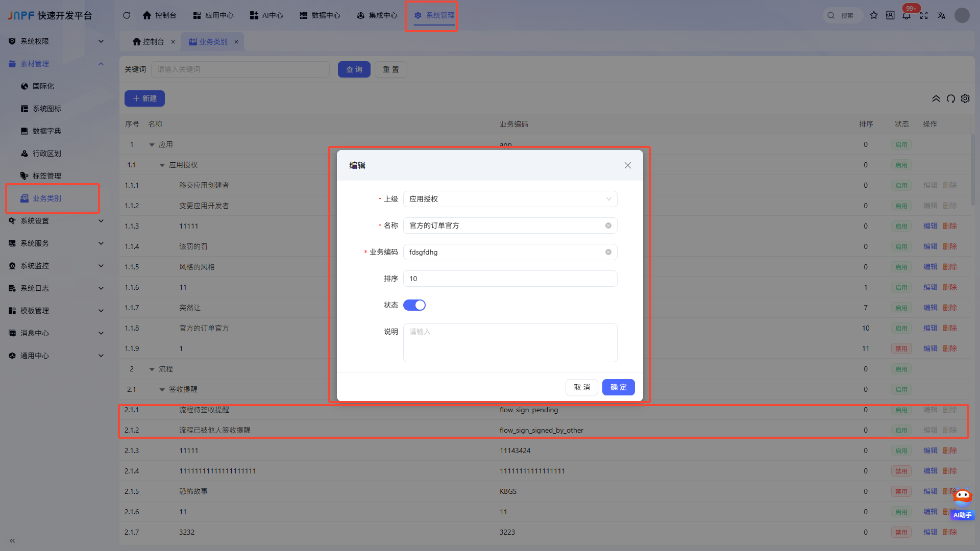Collapse the 应用 tree row
The image size is (980, 551).
tap(152, 145)
